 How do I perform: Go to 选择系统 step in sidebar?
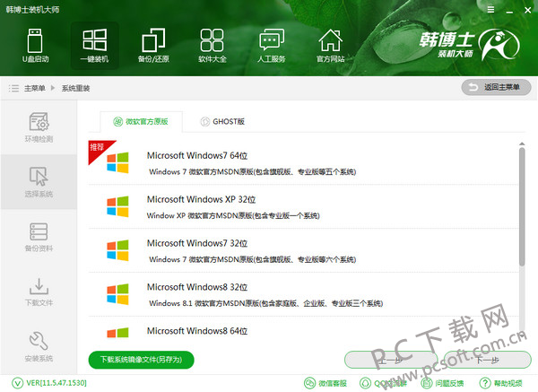[x=39, y=182]
